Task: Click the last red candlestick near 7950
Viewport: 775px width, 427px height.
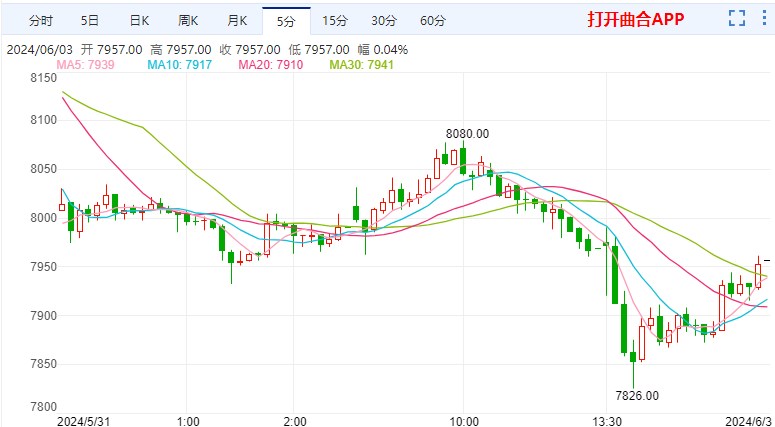Action: tap(758, 275)
